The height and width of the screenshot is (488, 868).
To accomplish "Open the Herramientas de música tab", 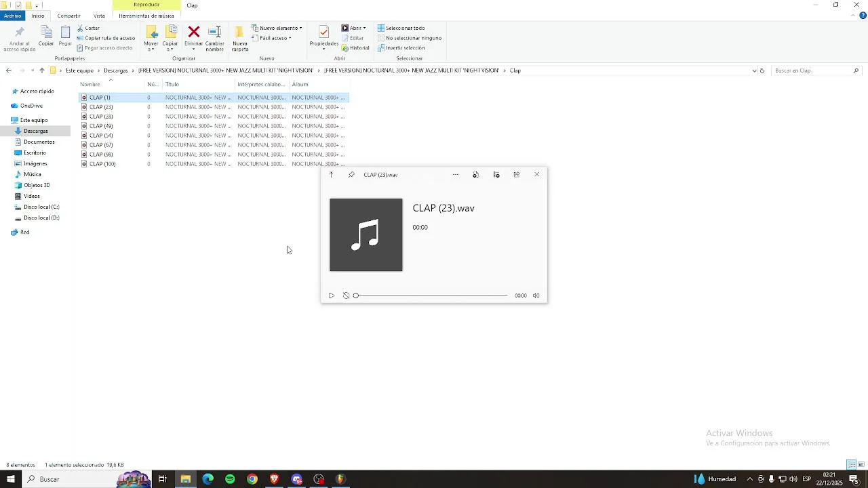I will (146, 16).
